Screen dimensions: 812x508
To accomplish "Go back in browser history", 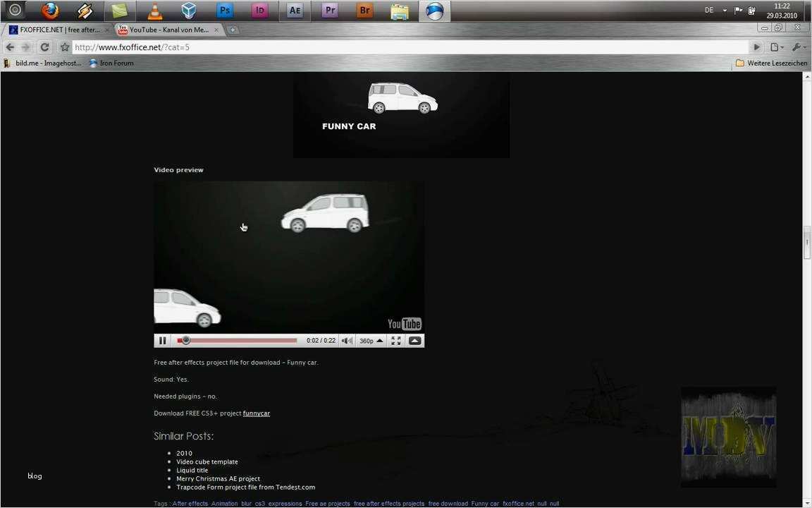I will point(10,47).
